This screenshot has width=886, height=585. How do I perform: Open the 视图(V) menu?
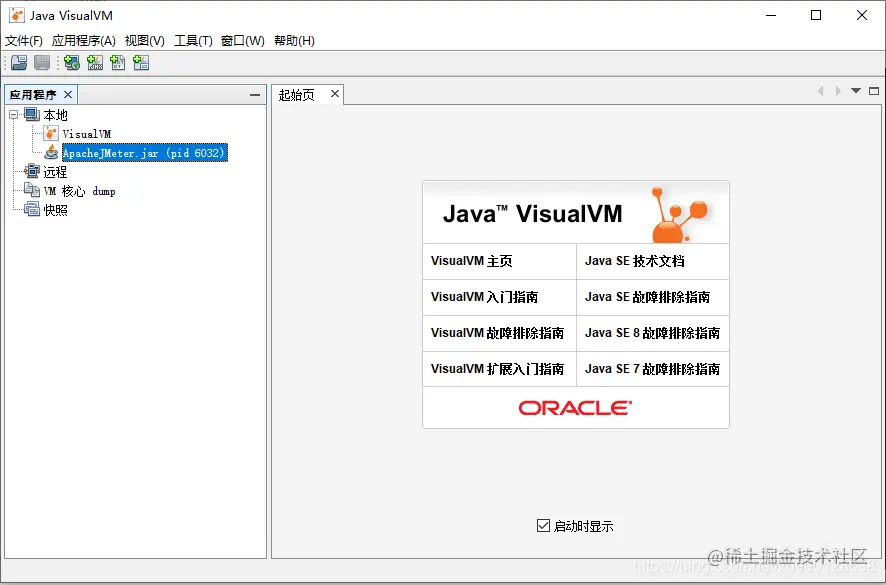[x=145, y=41]
